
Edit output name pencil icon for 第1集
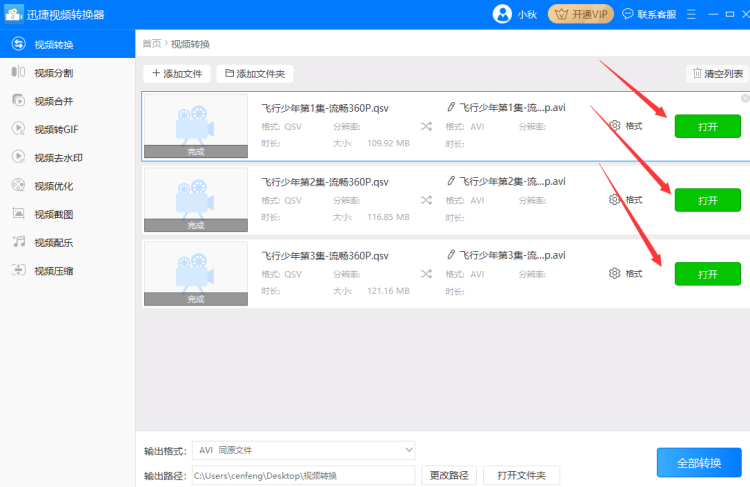click(x=451, y=107)
